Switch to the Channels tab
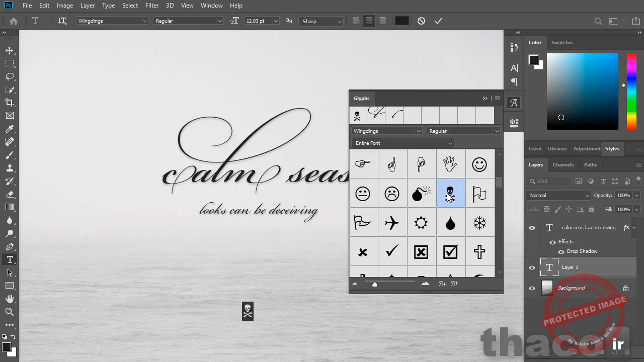The width and height of the screenshot is (644, 362). 563,164
